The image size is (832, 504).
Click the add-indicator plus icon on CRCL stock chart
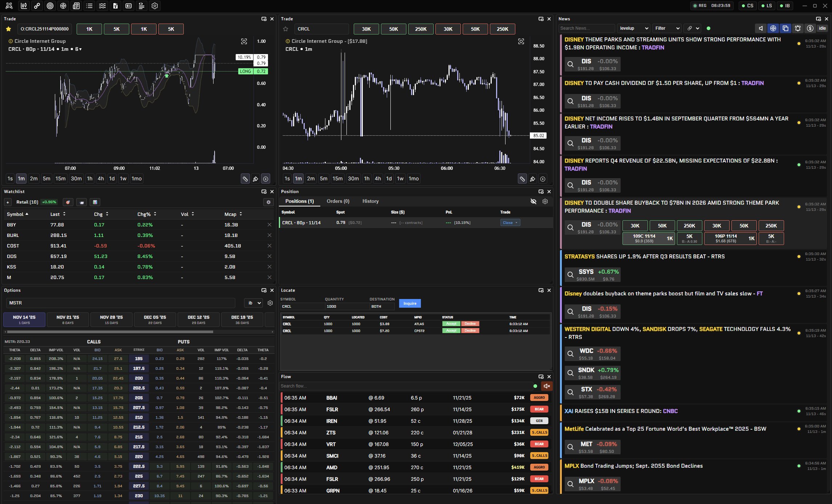pos(543,179)
